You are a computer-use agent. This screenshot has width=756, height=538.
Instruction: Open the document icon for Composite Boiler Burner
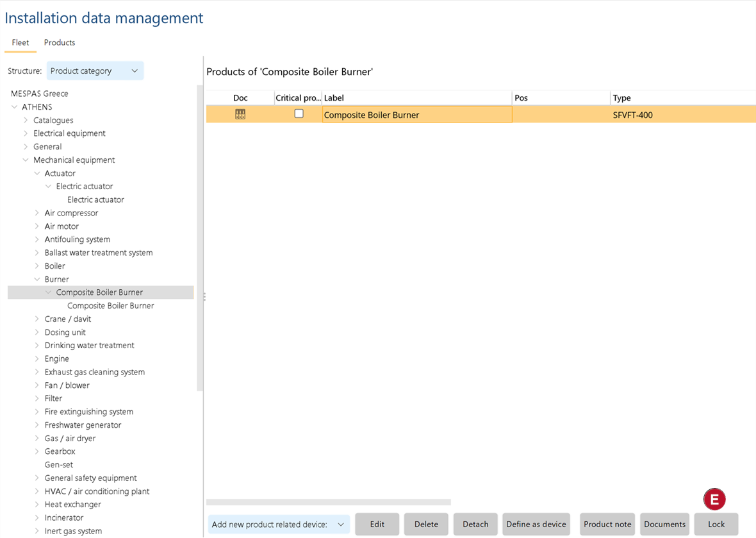pos(240,114)
